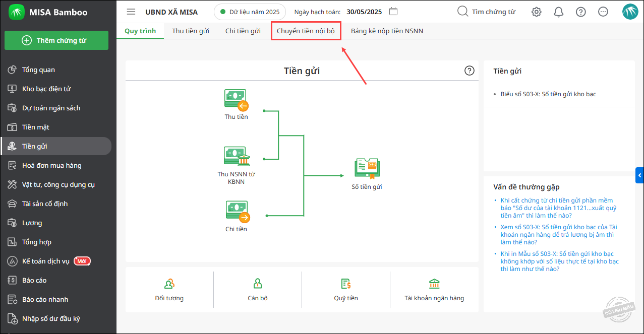Click the UBND XÃ MISA organization name
The image size is (644, 334).
pos(171,12)
